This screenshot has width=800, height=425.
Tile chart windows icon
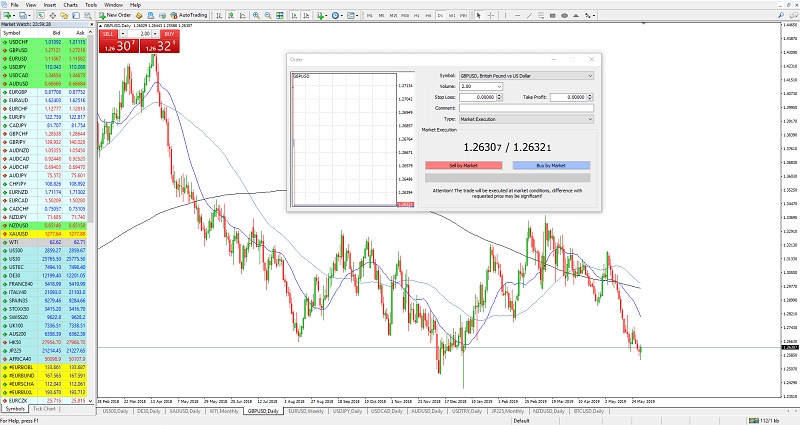point(280,15)
